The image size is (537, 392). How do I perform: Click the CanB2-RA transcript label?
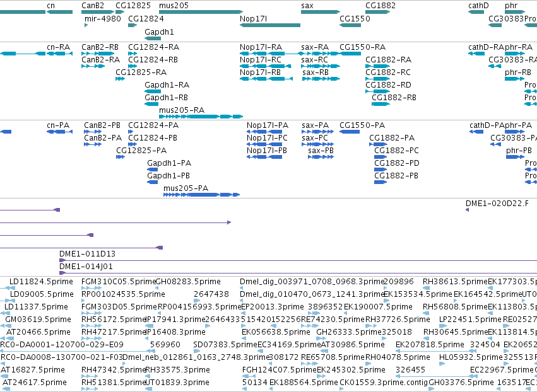[101, 60]
